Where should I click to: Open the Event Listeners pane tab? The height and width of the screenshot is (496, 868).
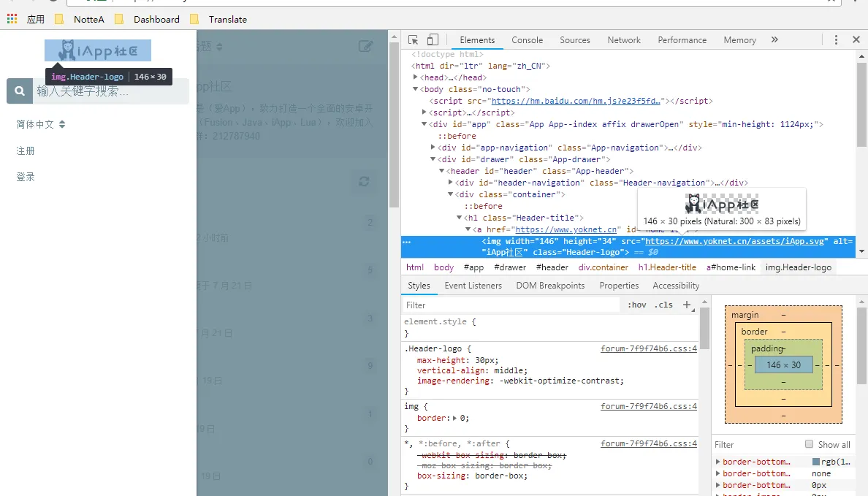point(473,286)
